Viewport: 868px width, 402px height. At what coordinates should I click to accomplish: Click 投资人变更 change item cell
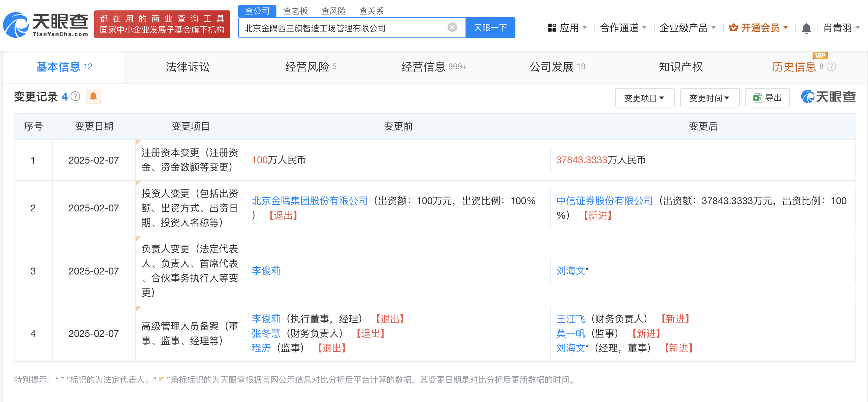190,208
